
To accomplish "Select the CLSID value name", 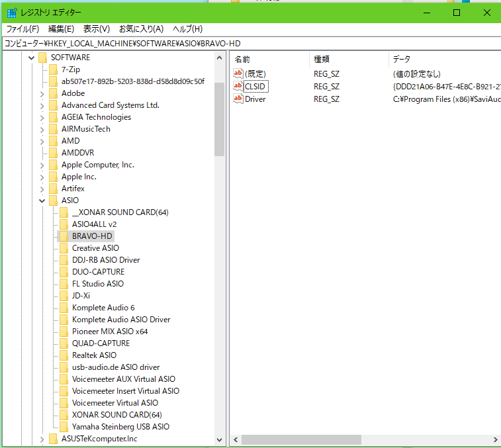I will pos(255,87).
